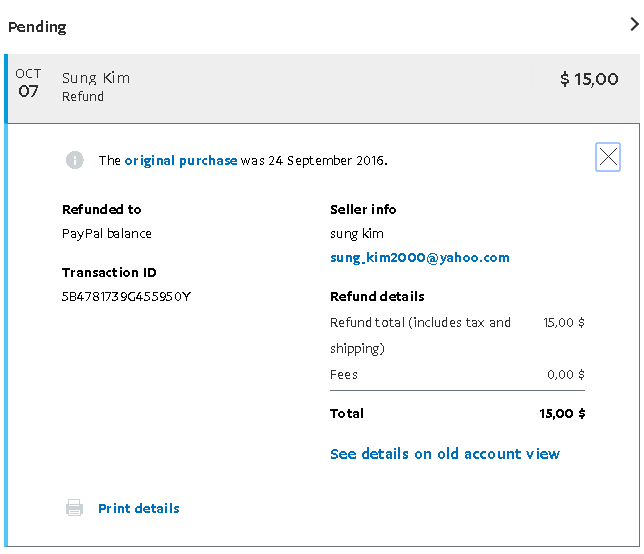Viewport: 644px width, 554px height.
Task: Click the Refund total amount 15,00 $
Action: click(564, 322)
